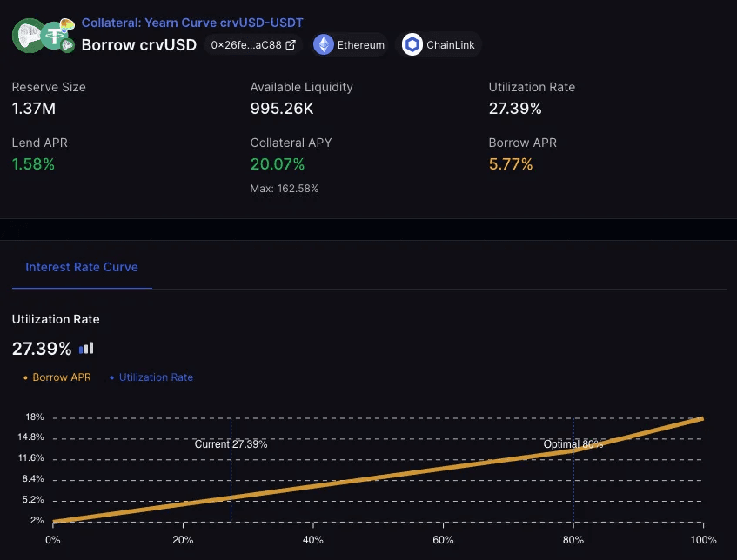Click the green 20.07% Collateral APY value
The height and width of the screenshot is (560, 737).
coord(278,164)
